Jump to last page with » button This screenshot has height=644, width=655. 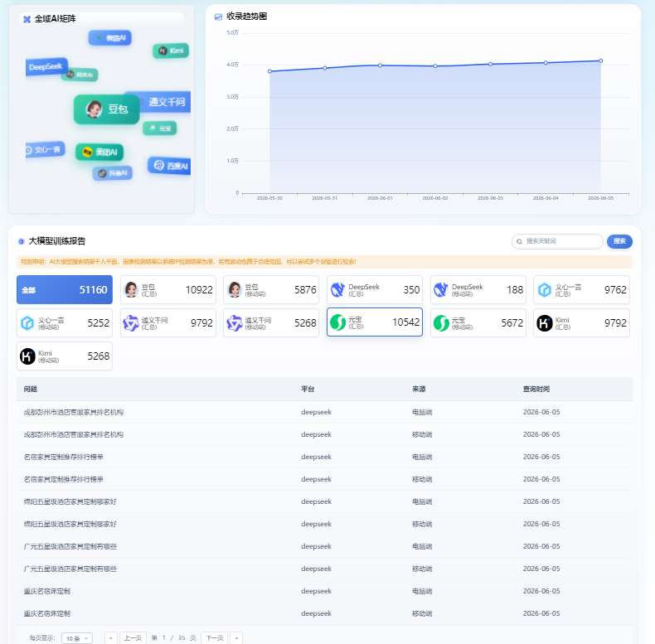tap(236, 638)
